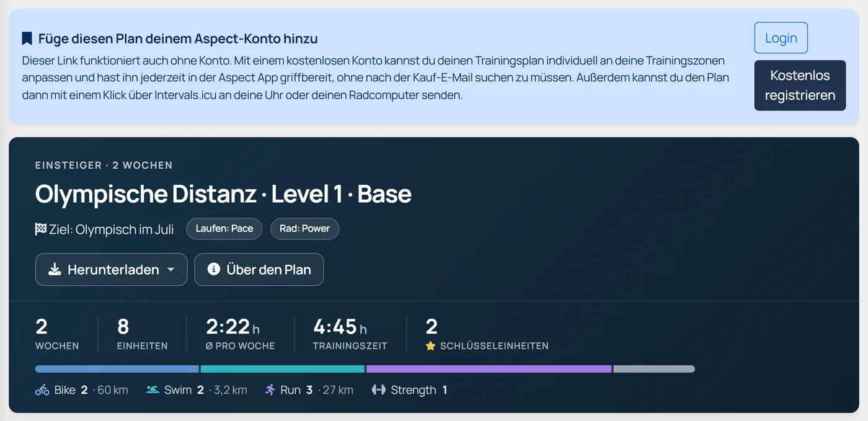Click the Herunterladen dropdown caret arrow
The width and height of the screenshot is (868, 421).
[x=171, y=270]
